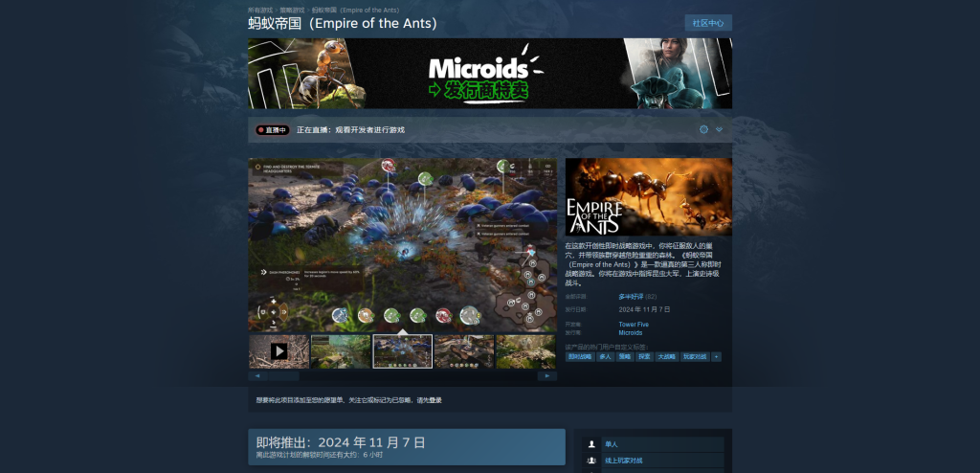Image resolution: width=980 pixels, height=473 pixels.
Task: Open the 多半好评 review summary
Action: pyautogui.click(x=632, y=297)
